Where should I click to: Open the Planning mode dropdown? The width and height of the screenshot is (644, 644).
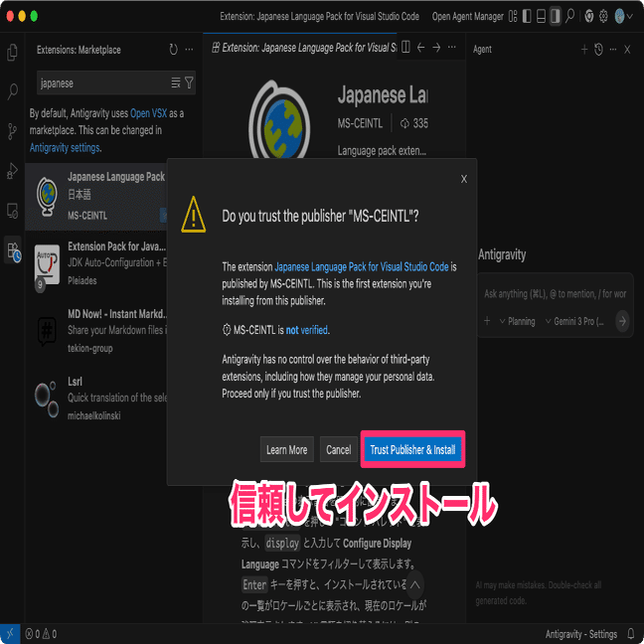pyautogui.click(x=518, y=321)
